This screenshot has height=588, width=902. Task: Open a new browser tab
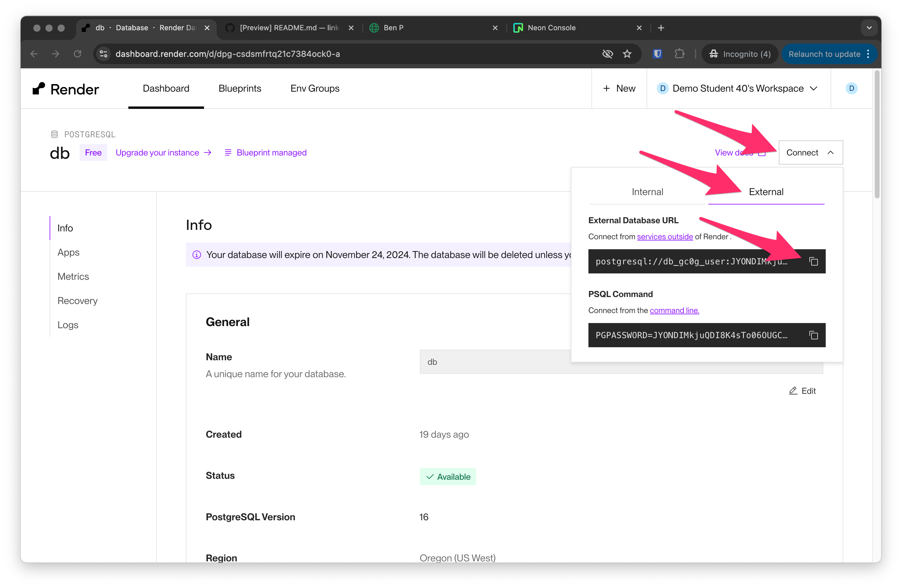(x=661, y=28)
